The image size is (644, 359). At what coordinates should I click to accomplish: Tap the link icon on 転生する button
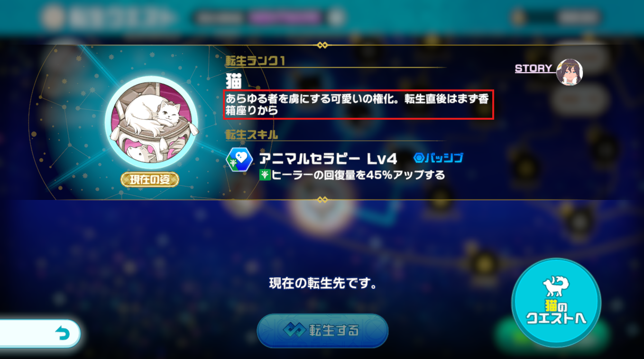click(x=294, y=330)
